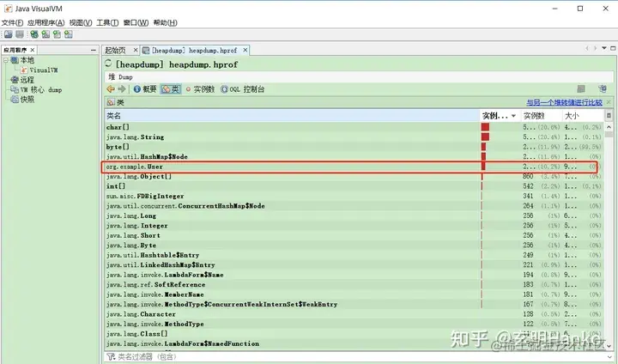Select the byte[] class row
Viewport: 618px width, 364px height.
pos(354,147)
